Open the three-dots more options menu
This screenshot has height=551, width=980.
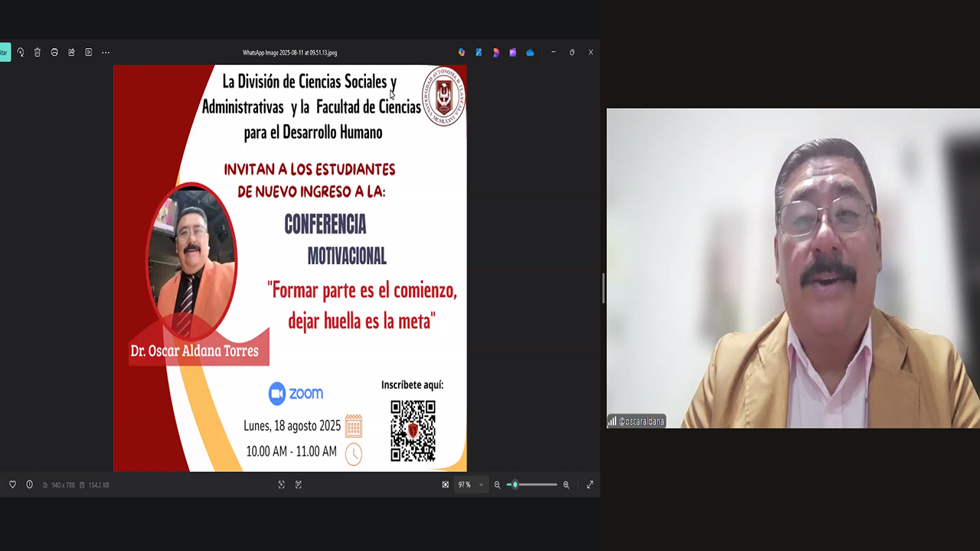coord(106,52)
